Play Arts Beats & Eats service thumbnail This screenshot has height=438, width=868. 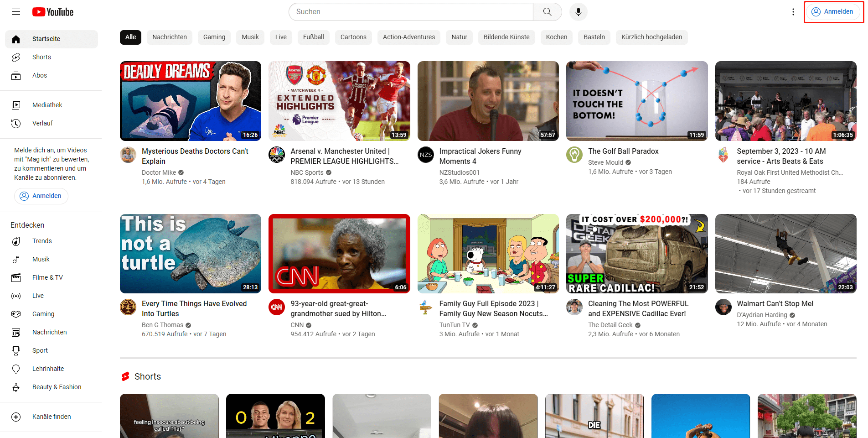[x=785, y=101]
